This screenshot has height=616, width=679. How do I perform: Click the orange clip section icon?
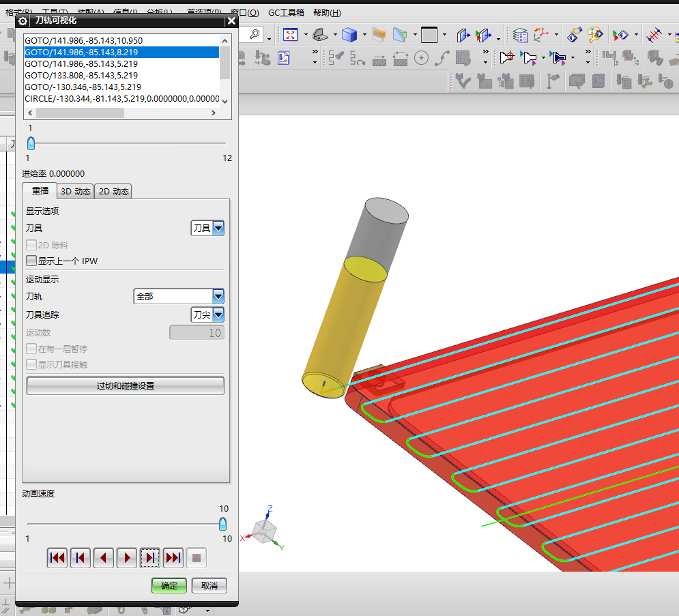(x=379, y=35)
